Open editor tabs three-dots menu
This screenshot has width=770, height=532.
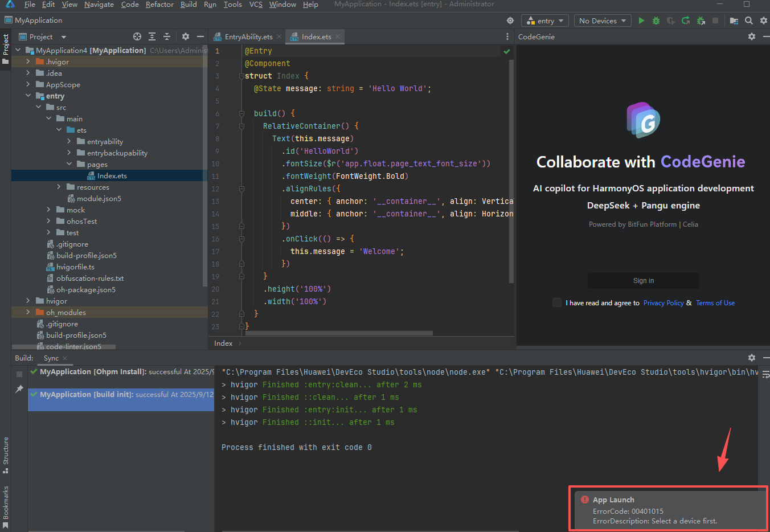pos(507,36)
